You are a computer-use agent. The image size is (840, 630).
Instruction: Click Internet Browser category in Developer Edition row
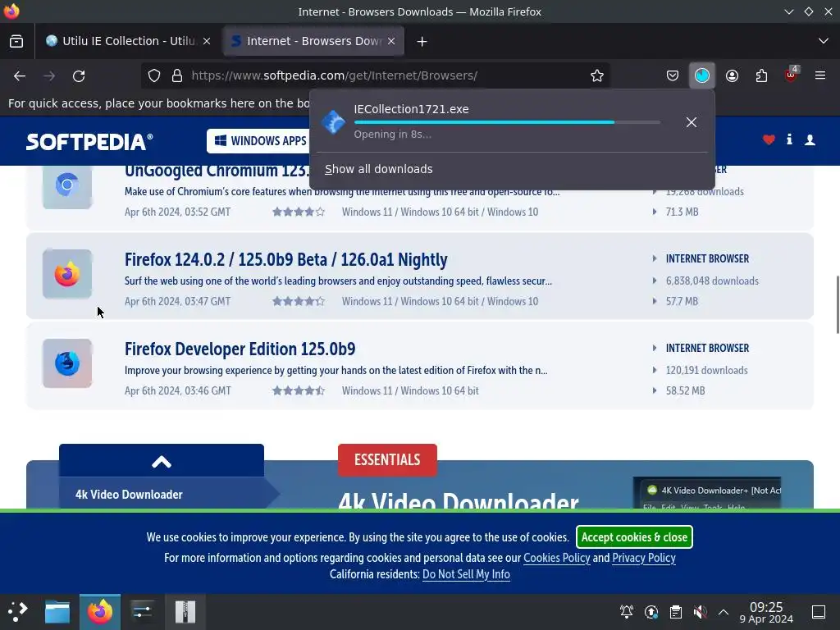coord(707,348)
